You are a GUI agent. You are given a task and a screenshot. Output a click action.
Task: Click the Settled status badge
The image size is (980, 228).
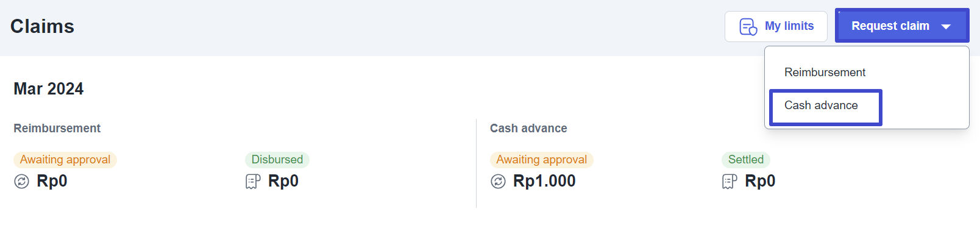pyautogui.click(x=746, y=160)
